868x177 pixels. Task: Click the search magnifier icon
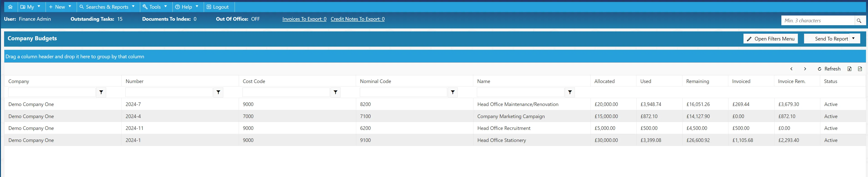coord(859,21)
